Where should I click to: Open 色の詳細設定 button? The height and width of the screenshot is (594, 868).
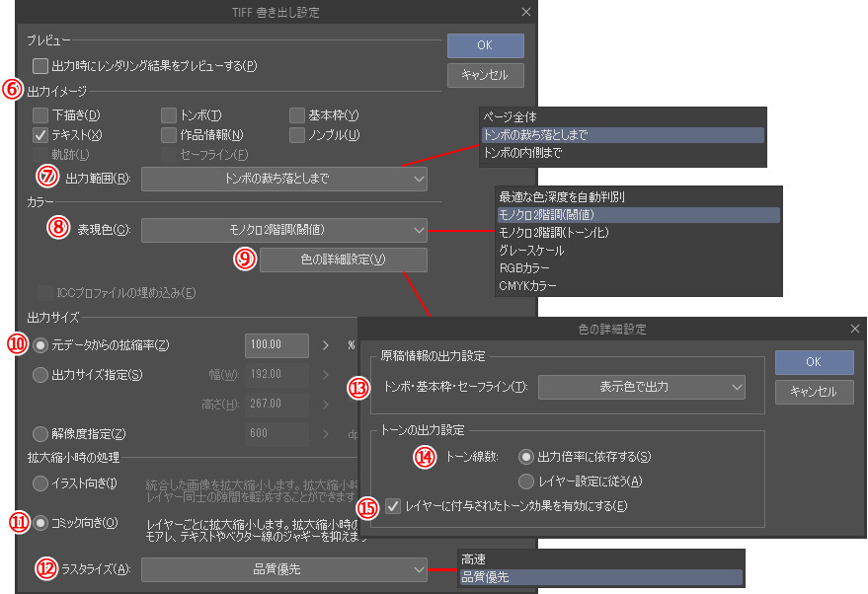pos(344,260)
